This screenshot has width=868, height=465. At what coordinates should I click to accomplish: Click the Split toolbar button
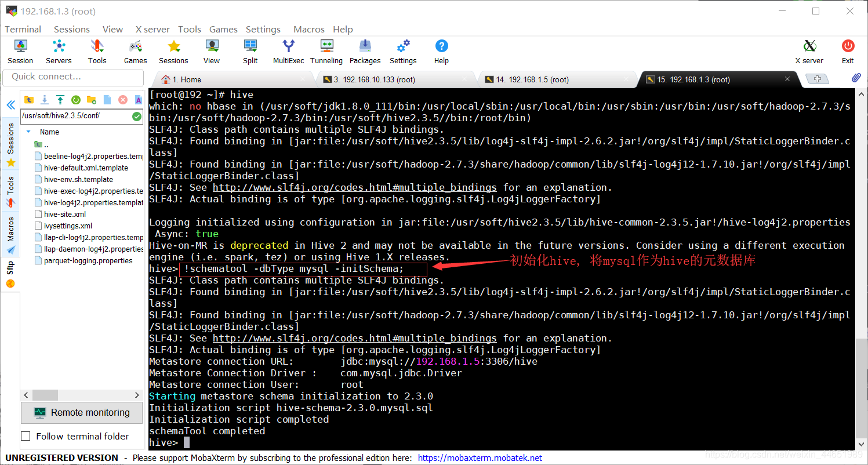(x=250, y=52)
